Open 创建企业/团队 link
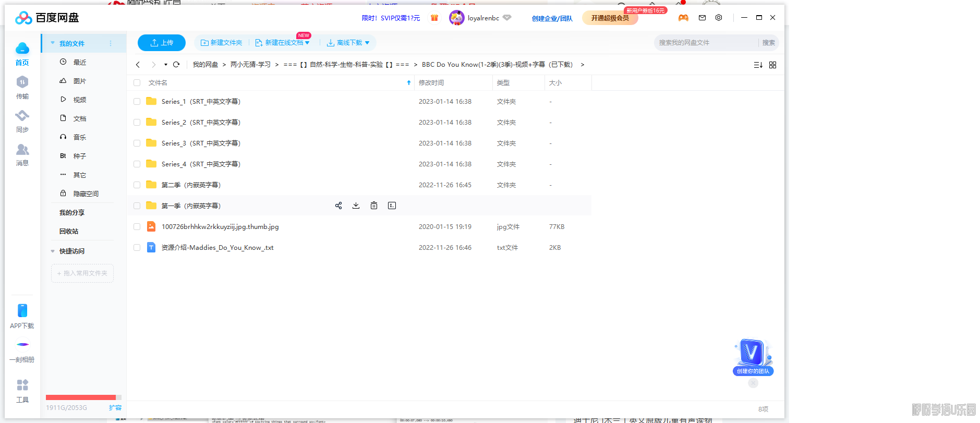Image resolution: width=980 pixels, height=423 pixels. [x=552, y=18]
